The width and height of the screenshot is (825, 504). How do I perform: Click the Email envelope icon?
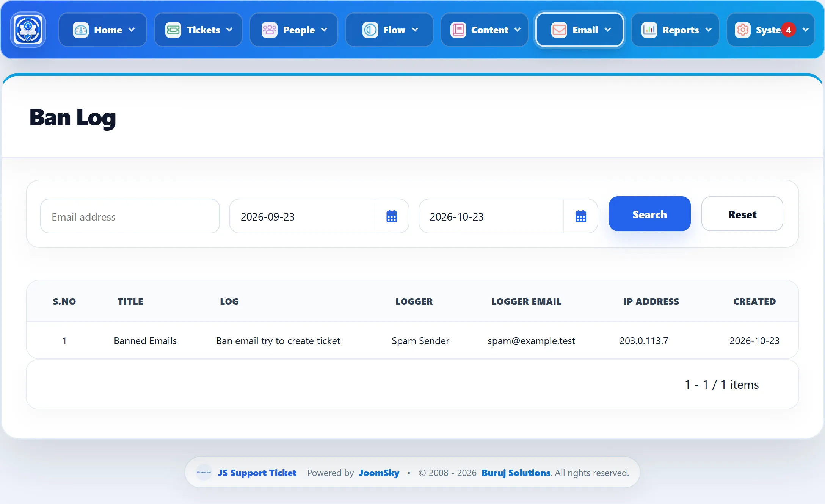coord(559,30)
